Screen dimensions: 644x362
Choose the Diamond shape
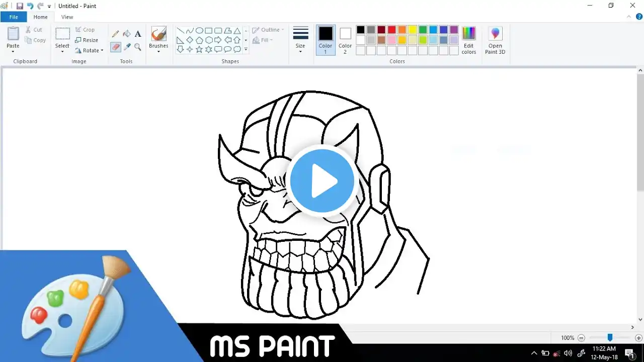click(x=190, y=40)
